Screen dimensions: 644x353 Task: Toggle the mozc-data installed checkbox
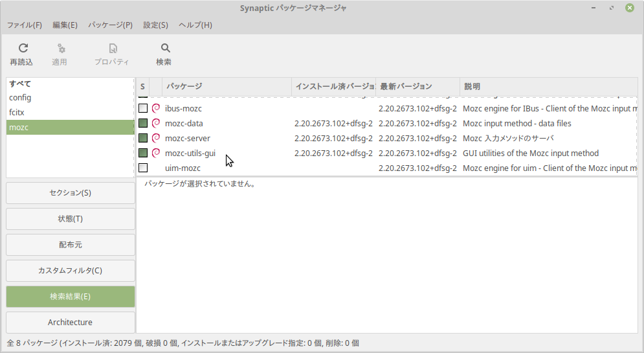[143, 123]
